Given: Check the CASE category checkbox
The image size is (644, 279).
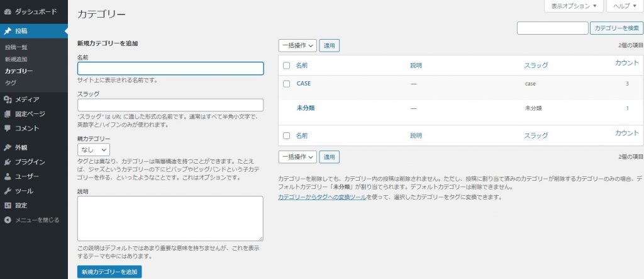Looking at the screenshot, I should click(287, 84).
